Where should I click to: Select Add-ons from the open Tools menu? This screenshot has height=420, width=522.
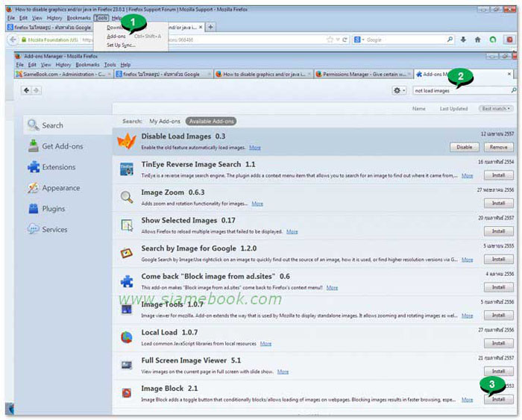[x=116, y=36]
